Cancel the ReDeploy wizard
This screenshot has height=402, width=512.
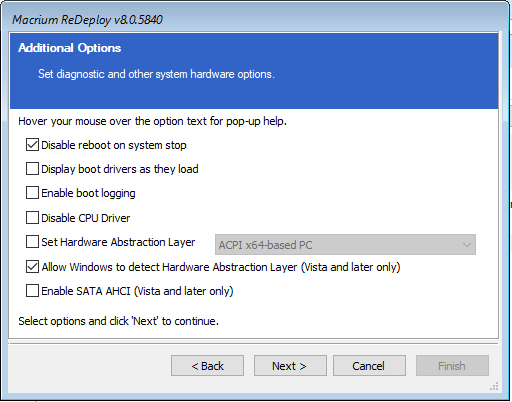tap(369, 366)
